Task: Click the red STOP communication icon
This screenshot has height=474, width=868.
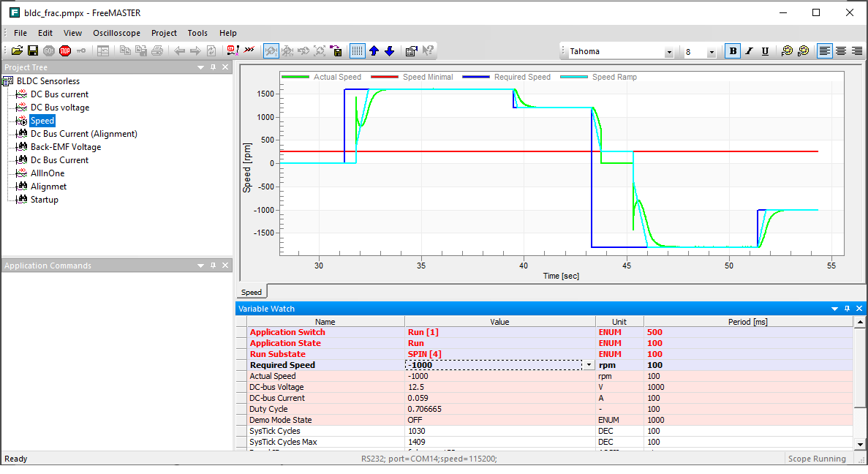Action: (x=65, y=51)
